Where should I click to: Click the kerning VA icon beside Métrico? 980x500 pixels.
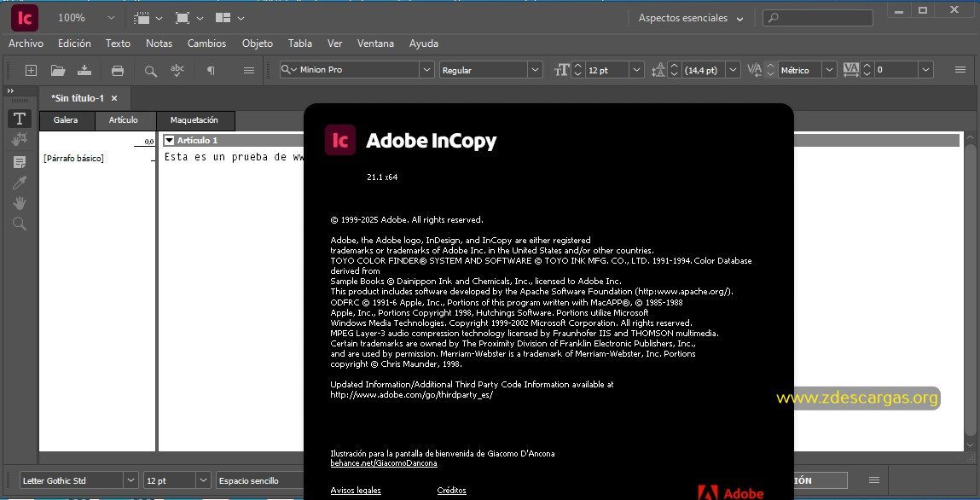[x=754, y=70]
